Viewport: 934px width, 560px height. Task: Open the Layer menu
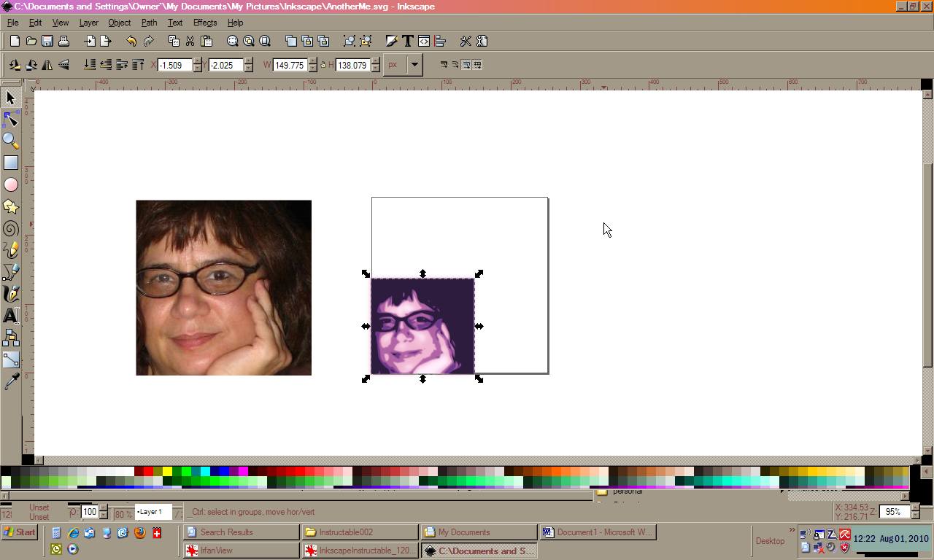tap(88, 23)
